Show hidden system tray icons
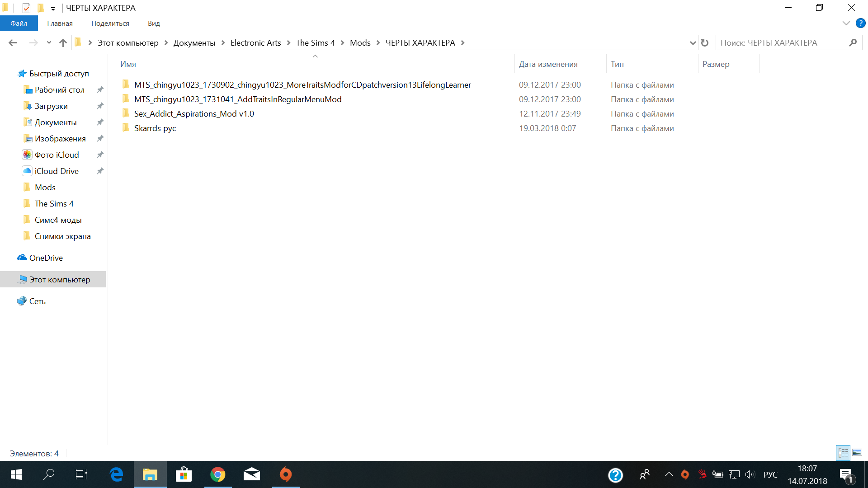This screenshot has width=868, height=488. tap(669, 474)
